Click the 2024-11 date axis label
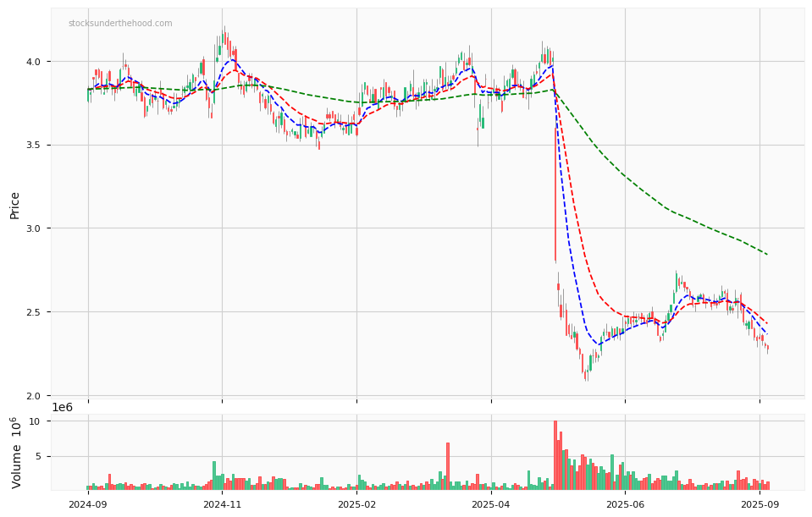Screen dimensions: 812x517 222,504
